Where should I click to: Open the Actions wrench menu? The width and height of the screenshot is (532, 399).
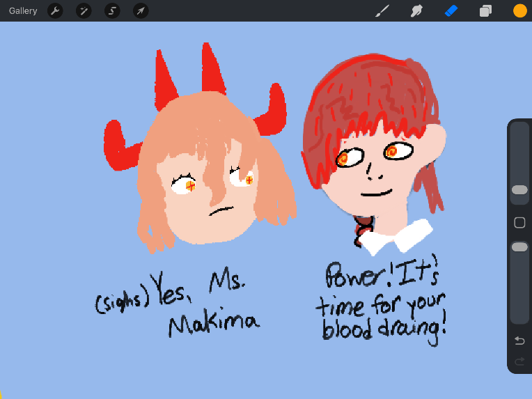(x=55, y=11)
